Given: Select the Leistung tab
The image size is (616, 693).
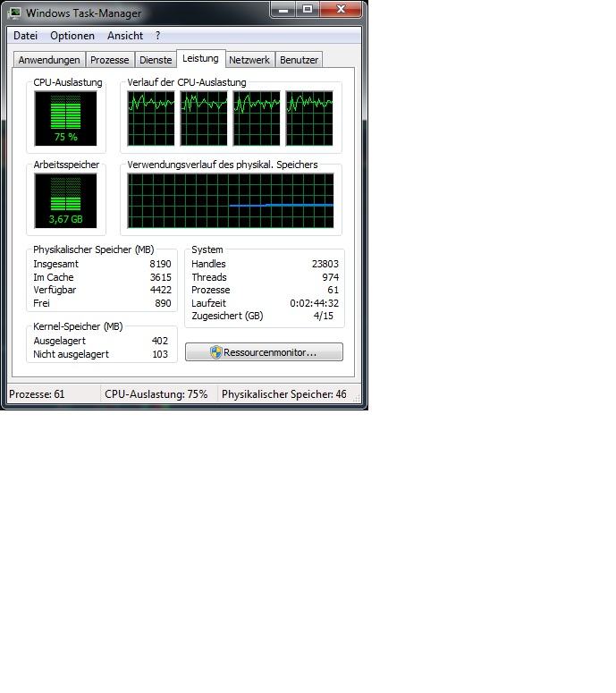Looking at the screenshot, I should [x=200, y=58].
